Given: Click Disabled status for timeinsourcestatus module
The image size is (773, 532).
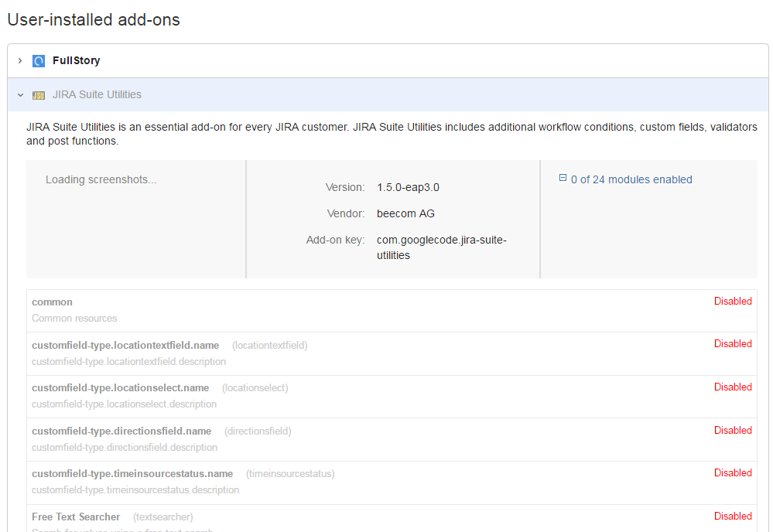Looking at the screenshot, I should [x=733, y=473].
